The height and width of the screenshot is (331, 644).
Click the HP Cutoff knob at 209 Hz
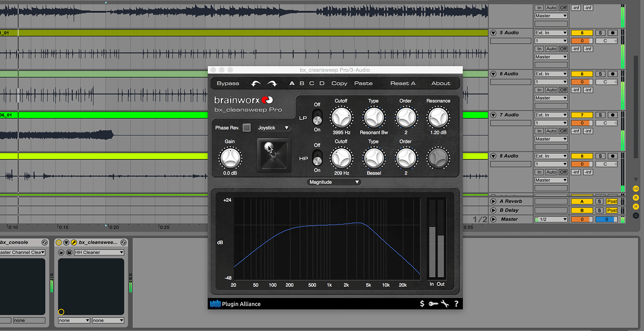[341, 158]
